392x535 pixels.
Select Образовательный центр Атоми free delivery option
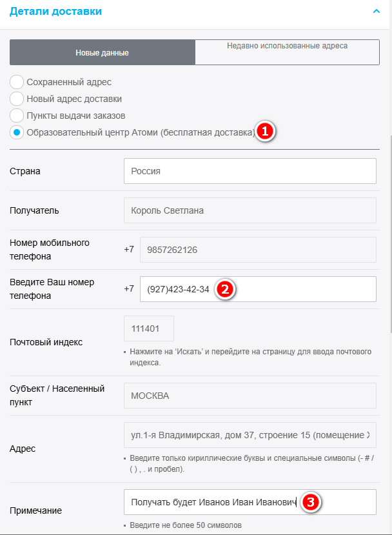(x=17, y=132)
